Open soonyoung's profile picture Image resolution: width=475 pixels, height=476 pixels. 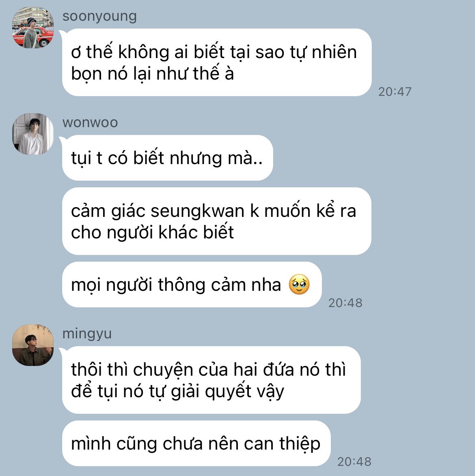click(x=33, y=27)
